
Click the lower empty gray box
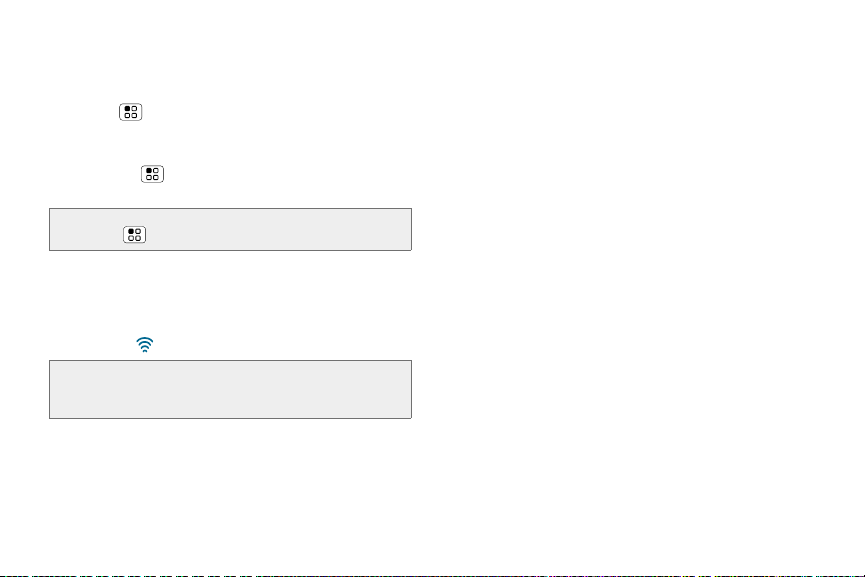pos(231,389)
